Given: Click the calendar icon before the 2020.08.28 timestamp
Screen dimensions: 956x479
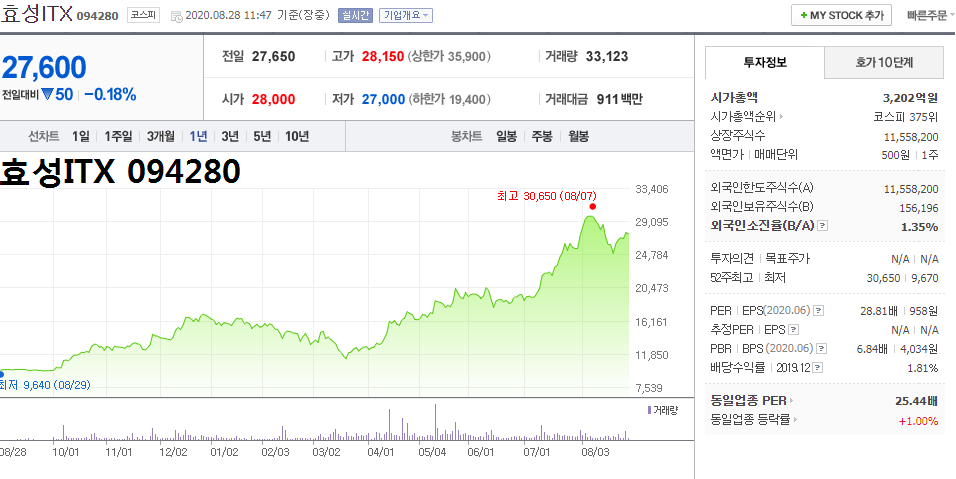Looking at the screenshot, I should (176, 16).
